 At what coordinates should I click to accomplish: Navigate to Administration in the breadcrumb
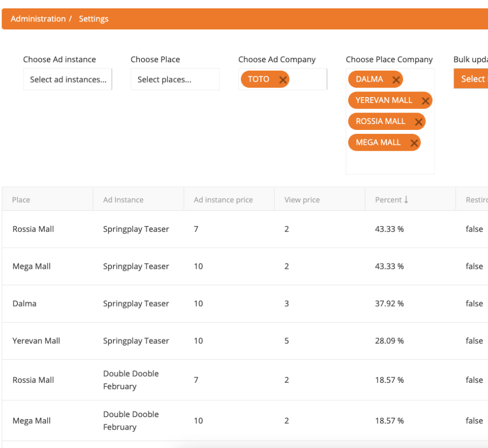[38, 18]
